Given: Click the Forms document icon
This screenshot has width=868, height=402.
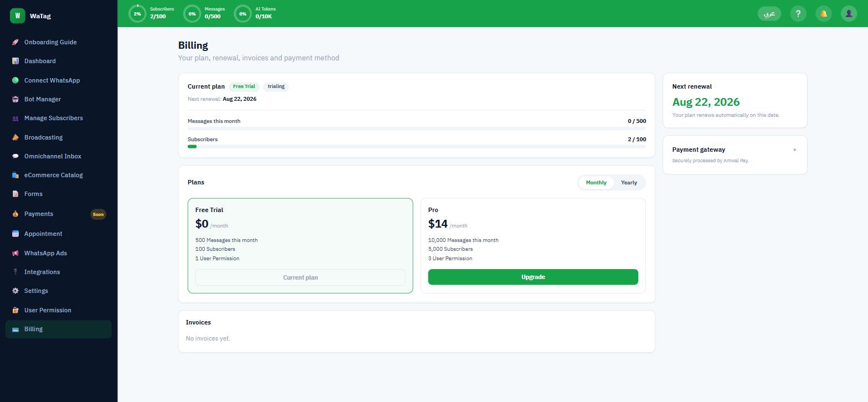Looking at the screenshot, I should click(x=15, y=194).
